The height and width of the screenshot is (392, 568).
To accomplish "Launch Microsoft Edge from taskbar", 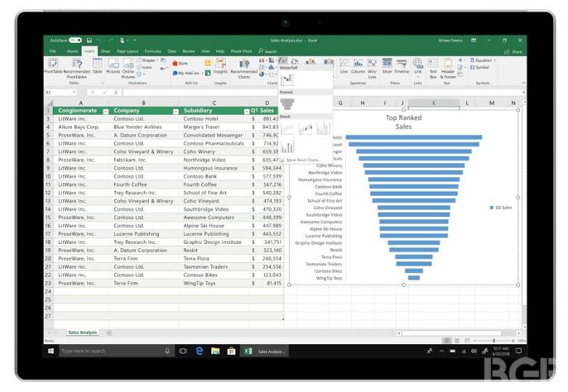I will 199,351.
